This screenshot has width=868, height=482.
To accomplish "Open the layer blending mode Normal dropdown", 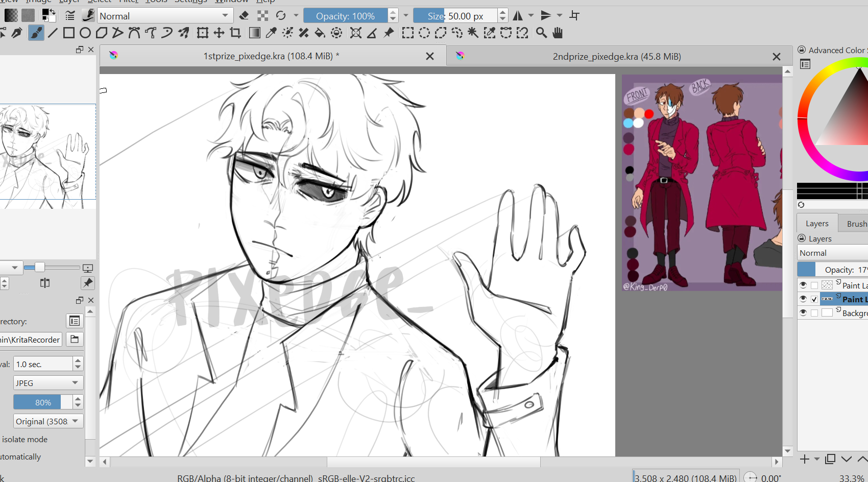I will pos(832,253).
